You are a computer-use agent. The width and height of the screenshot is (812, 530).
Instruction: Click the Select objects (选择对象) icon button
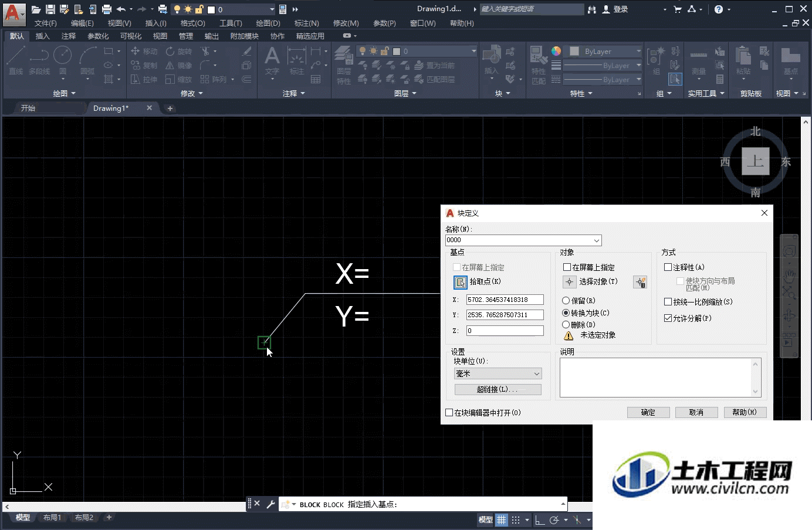tap(569, 282)
